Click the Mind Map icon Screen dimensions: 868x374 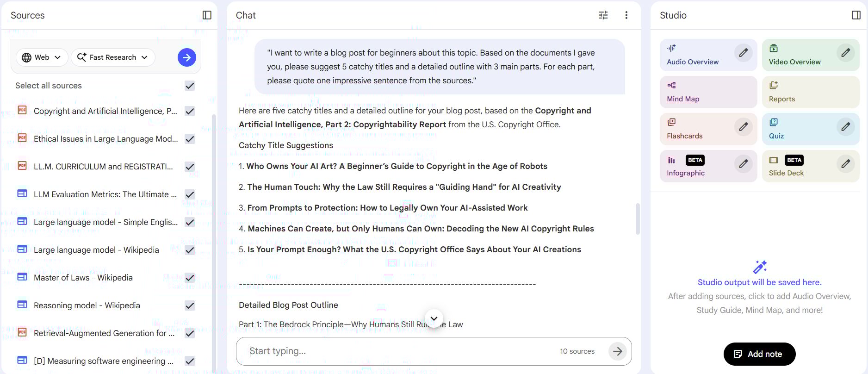[671, 85]
